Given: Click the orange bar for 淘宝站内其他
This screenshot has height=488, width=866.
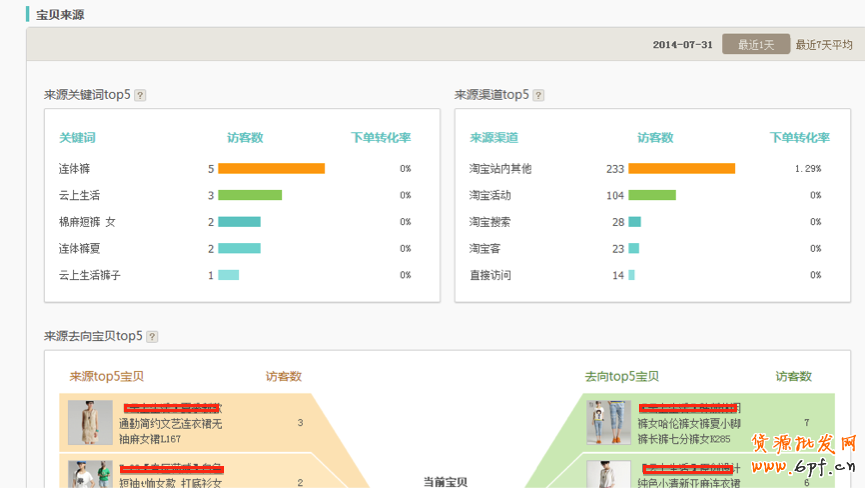Looking at the screenshot, I should 681,169.
